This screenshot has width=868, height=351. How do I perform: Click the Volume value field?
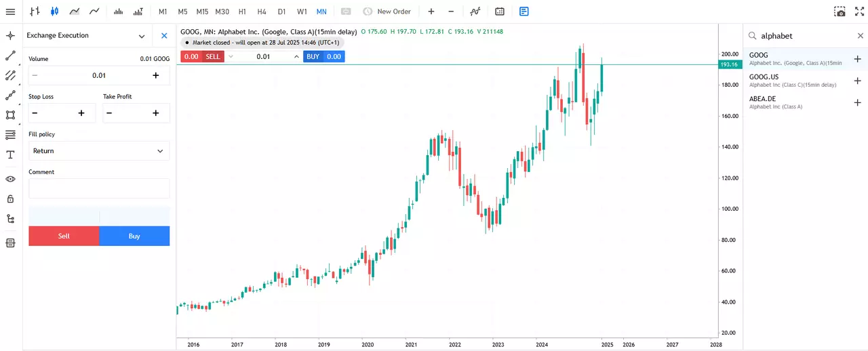click(x=99, y=75)
